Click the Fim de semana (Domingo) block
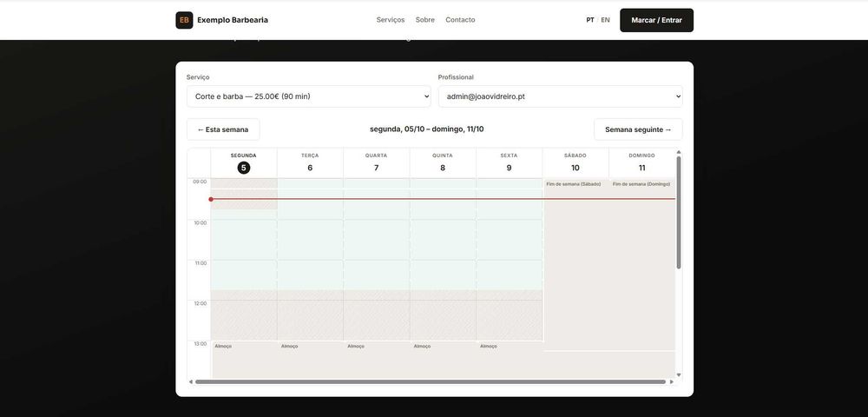868x417 pixels. [x=642, y=265]
